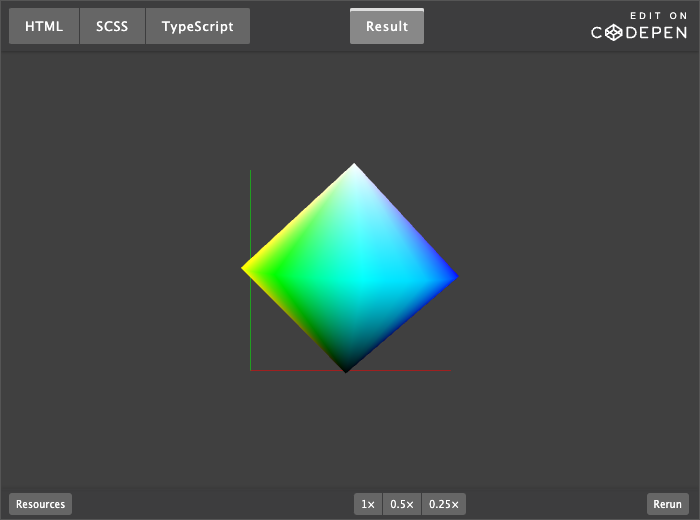Set preview zoom to 1×

coord(368,504)
